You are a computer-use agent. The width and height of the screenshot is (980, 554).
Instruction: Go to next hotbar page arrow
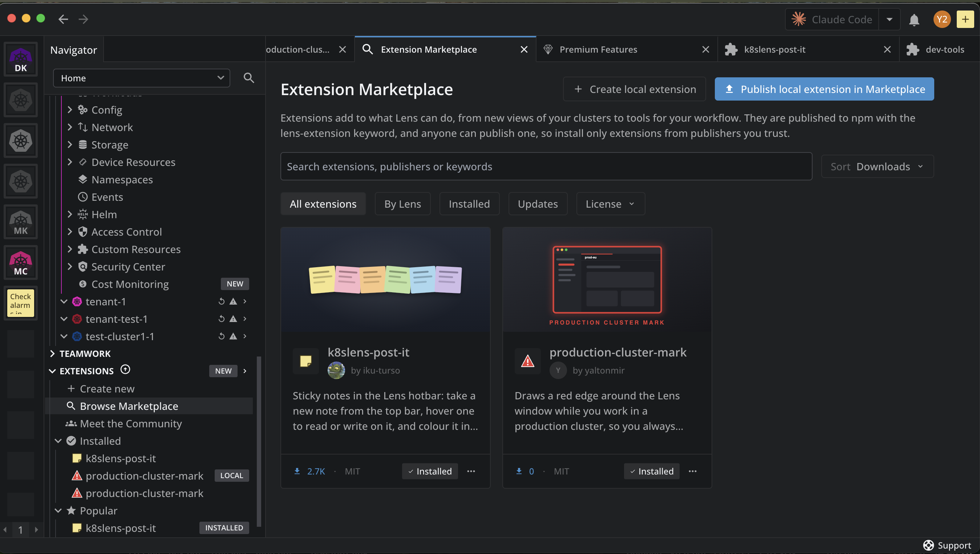click(x=37, y=530)
